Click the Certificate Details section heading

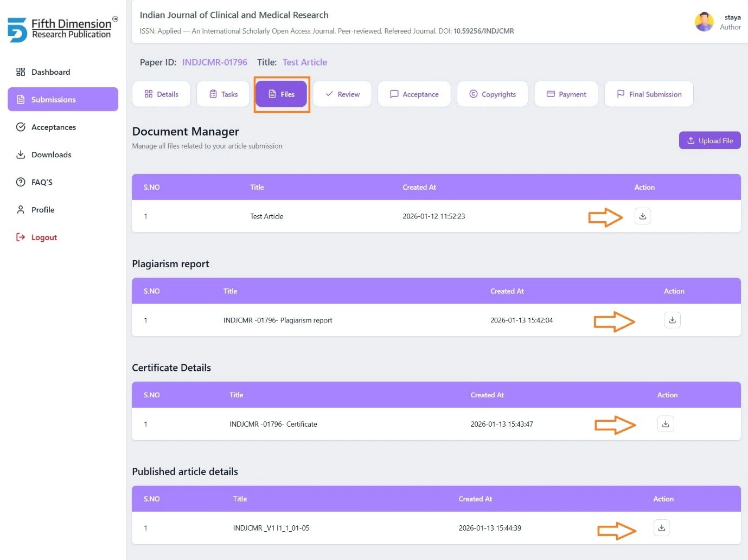tap(171, 368)
